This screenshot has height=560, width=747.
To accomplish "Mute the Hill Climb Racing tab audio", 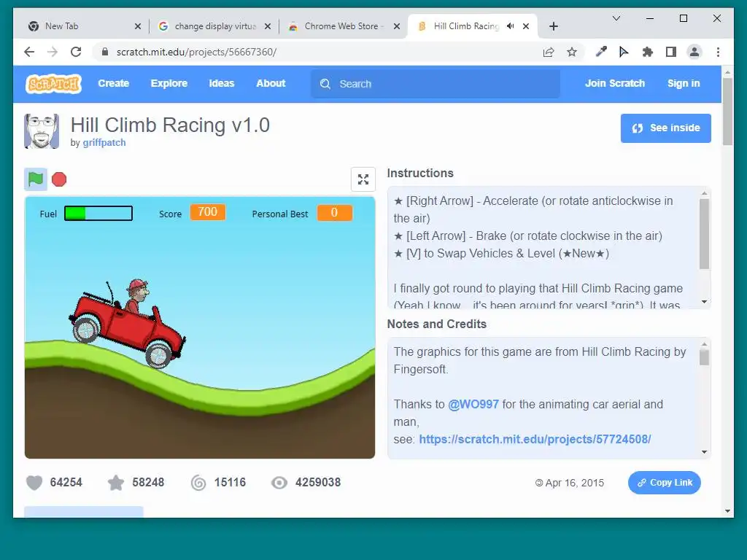I will pos(511,26).
